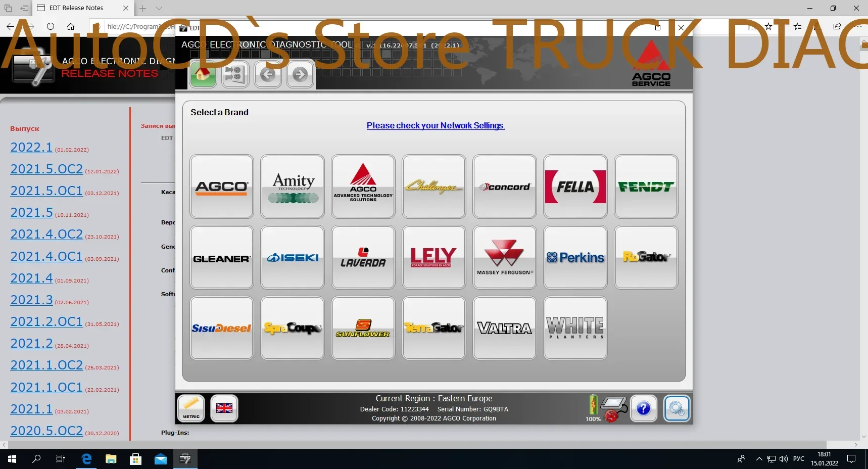Select the Perkins brand tile

click(x=575, y=257)
